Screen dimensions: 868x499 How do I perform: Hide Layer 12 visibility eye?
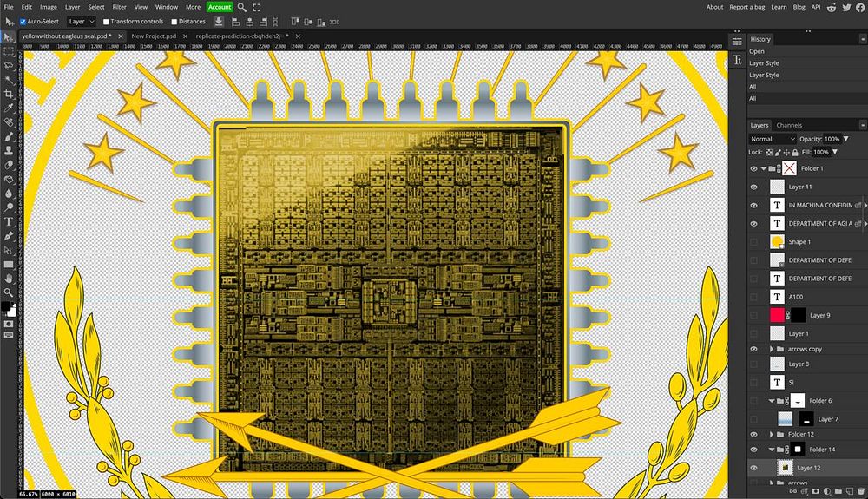click(x=753, y=468)
